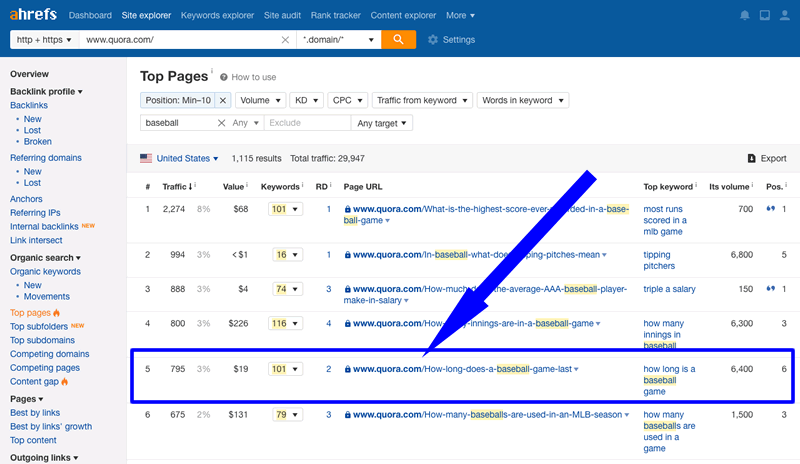The height and width of the screenshot is (464, 800).
Task: Open Organic keywords link
Action: click(45, 272)
